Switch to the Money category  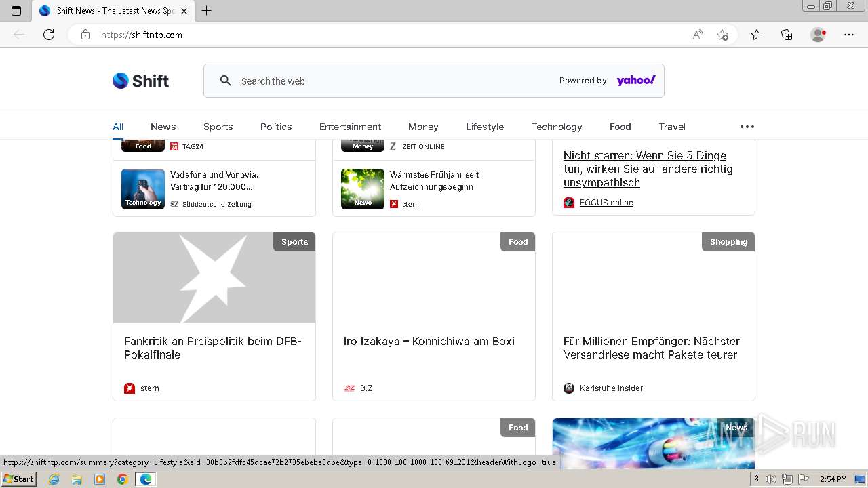coord(423,127)
